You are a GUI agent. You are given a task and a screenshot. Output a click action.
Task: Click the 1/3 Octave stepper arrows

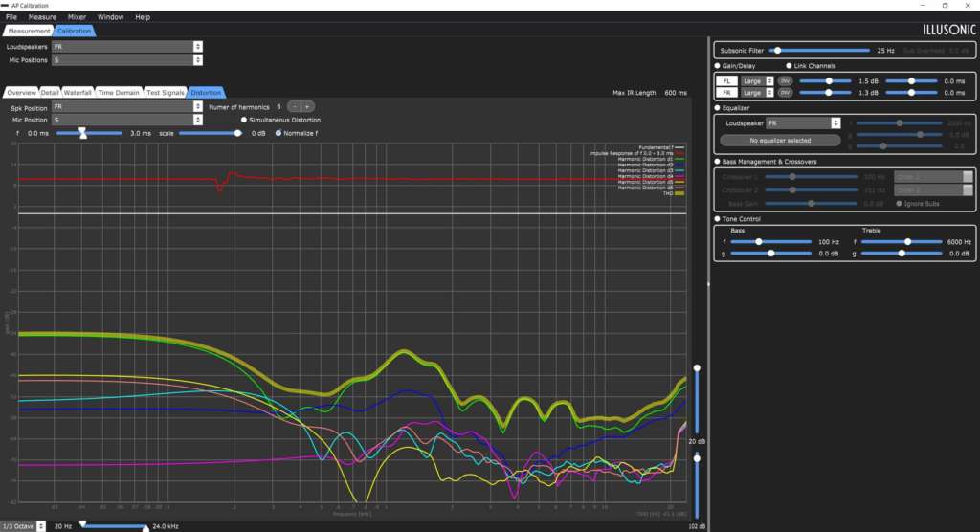coord(40,526)
